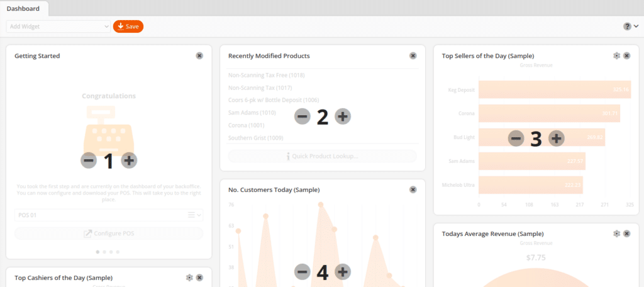644x287 pixels.
Task: Open product Non-Scanning Tax Free (1018)
Action: pos(267,76)
